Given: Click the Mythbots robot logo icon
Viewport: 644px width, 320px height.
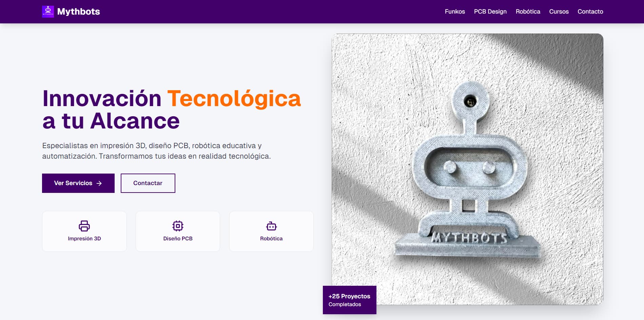Looking at the screenshot, I should point(48,12).
